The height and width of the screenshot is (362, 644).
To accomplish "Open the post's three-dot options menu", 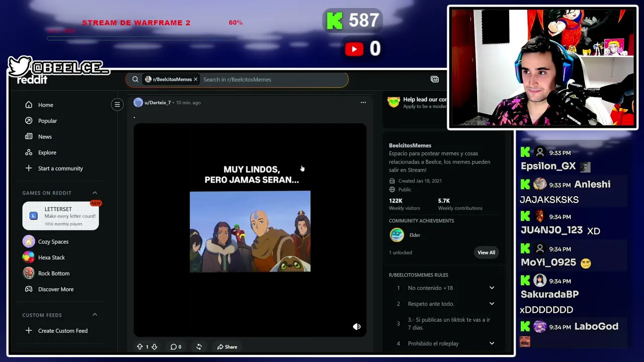I will pyautogui.click(x=363, y=103).
